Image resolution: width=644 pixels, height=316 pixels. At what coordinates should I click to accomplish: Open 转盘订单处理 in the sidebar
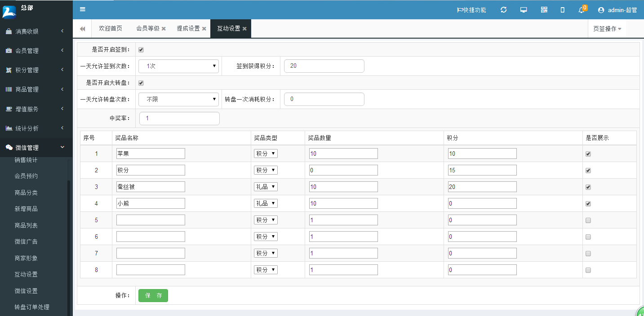(32, 307)
